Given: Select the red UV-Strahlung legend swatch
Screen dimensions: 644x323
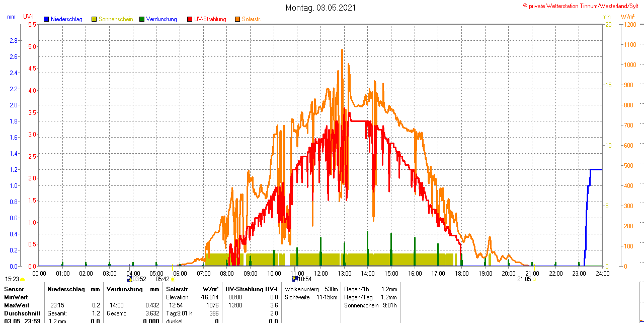Looking at the screenshot, I should (190, 19).
